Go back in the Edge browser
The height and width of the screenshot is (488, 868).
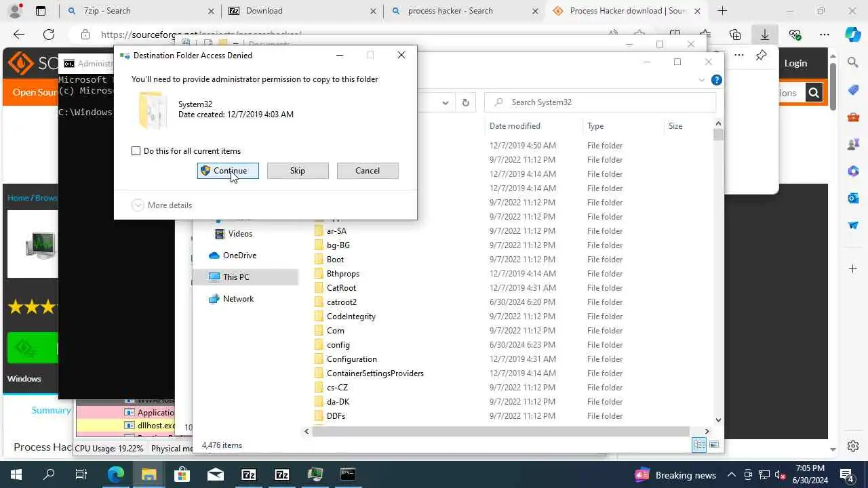coord(19,35)
